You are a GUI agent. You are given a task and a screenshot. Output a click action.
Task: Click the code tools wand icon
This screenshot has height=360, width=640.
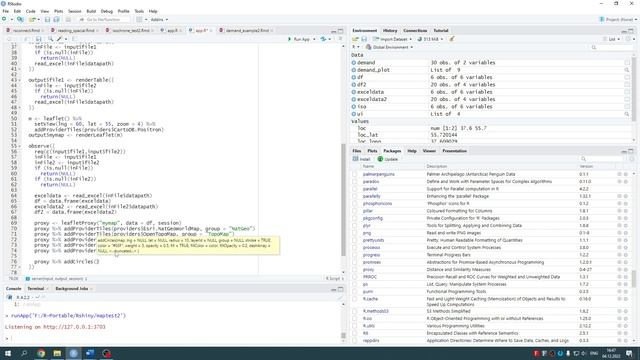click(60, 39)
